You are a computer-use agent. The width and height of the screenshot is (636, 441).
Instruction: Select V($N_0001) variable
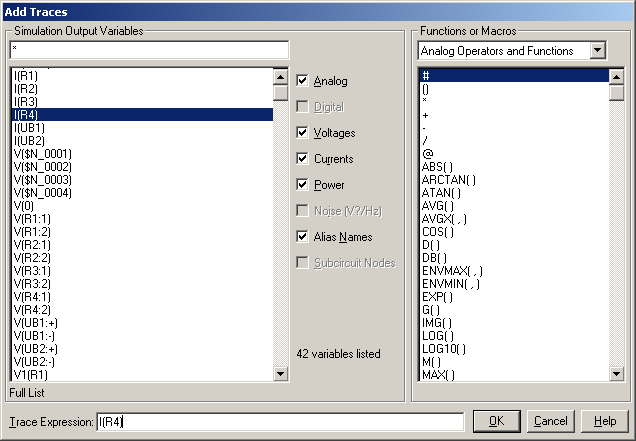tap(143, 154)
